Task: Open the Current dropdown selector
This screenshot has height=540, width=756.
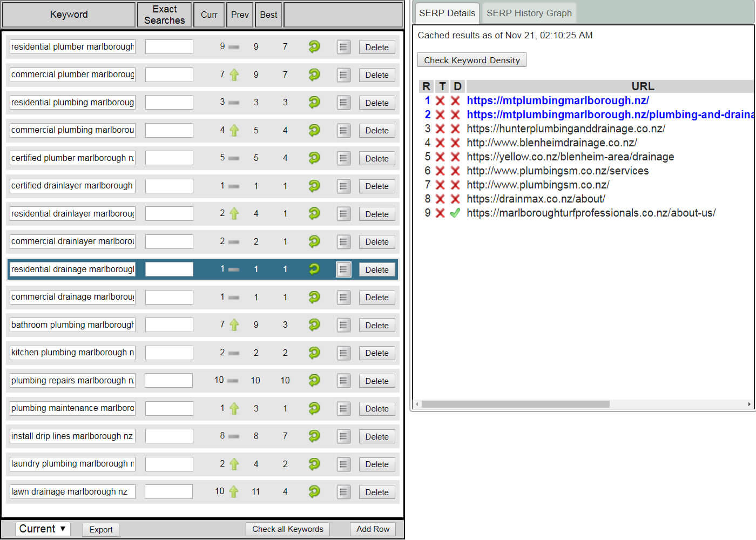Action: (43, 529)
